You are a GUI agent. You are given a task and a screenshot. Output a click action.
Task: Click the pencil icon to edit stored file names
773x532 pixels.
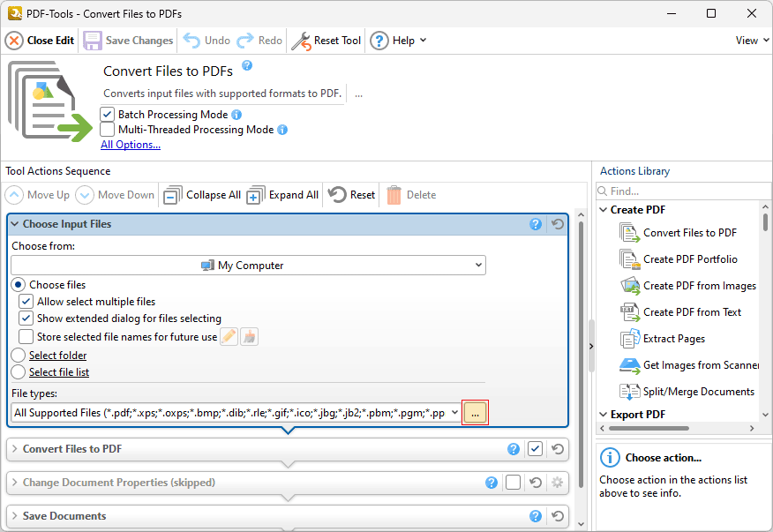point(229,337)
